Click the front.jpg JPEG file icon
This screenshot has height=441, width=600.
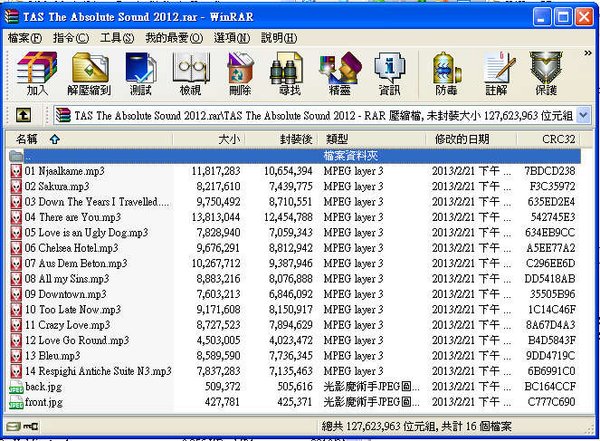point(16,403)
